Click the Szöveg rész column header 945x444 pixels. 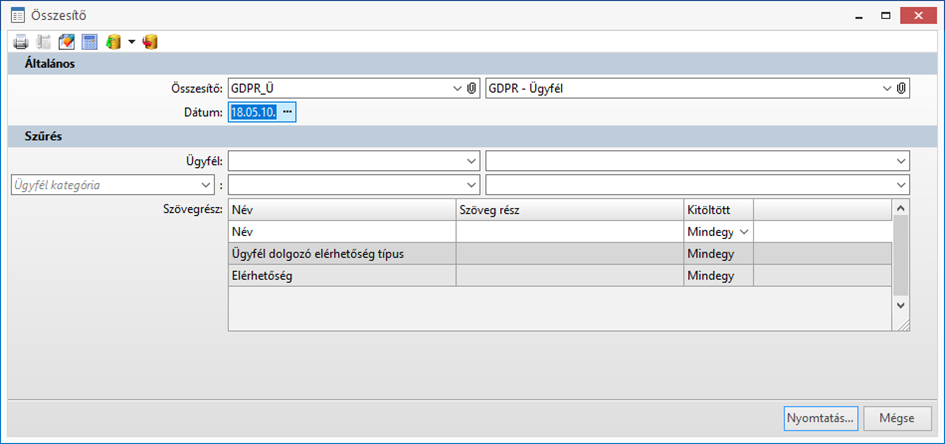(568, 210)
